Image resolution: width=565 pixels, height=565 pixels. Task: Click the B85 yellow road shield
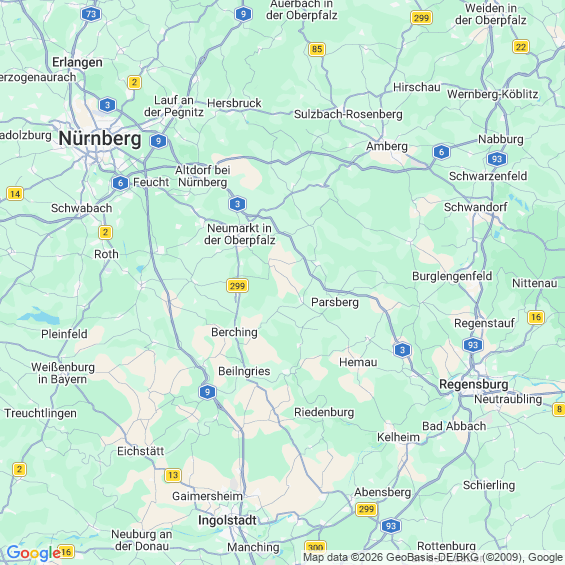point(317,49)
